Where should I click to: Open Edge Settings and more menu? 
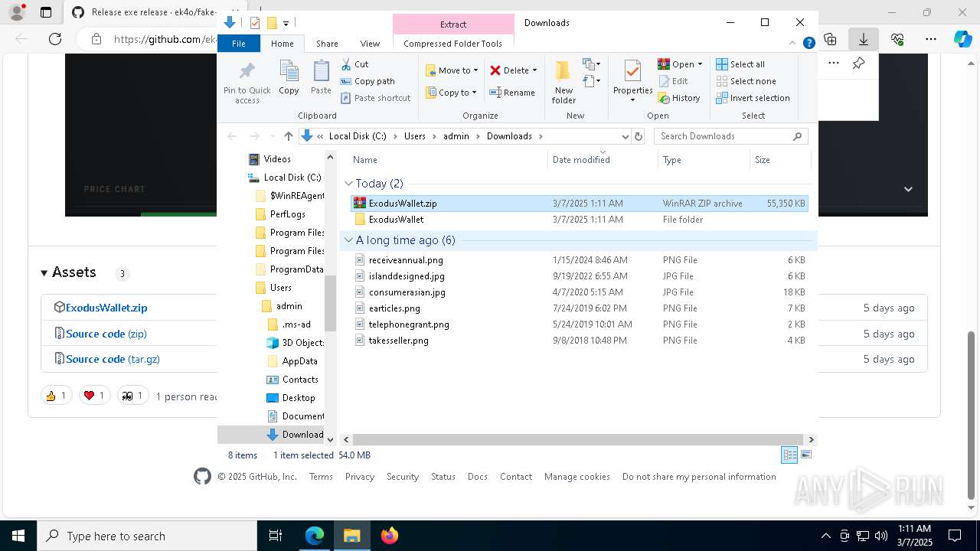click(931, 39)
